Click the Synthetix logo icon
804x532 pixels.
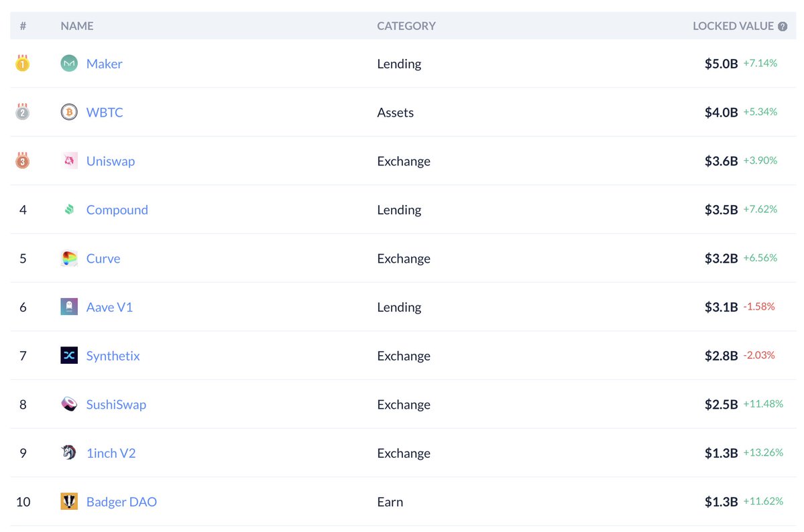69,355
